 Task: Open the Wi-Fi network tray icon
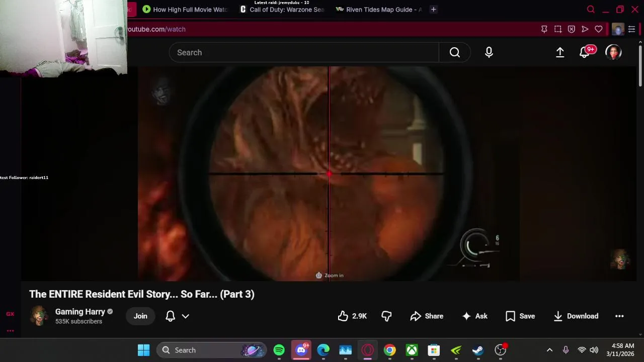click(582, 350)
